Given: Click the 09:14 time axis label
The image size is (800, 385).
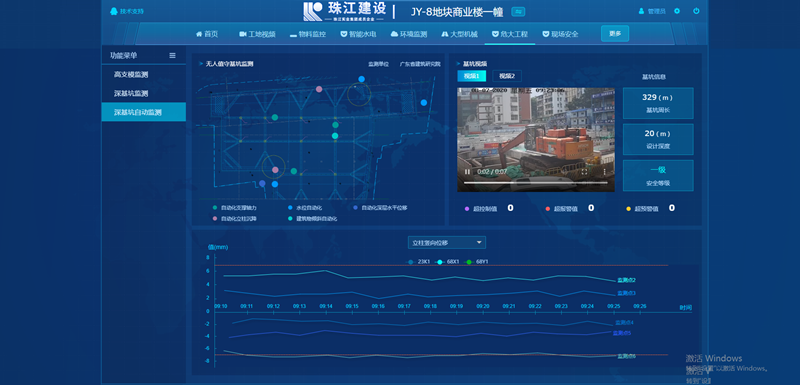Looking at the screenshot, I should coord(326,306).
